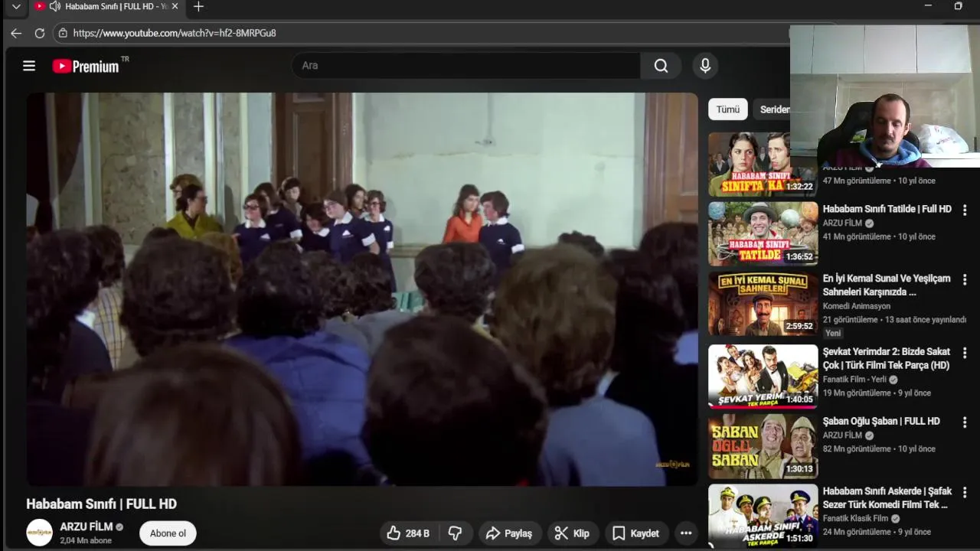Viewport: 980px width, 551px height.
Task: Click the Hababam Sınıfı | FULL HD title
Action: point(101,504)
